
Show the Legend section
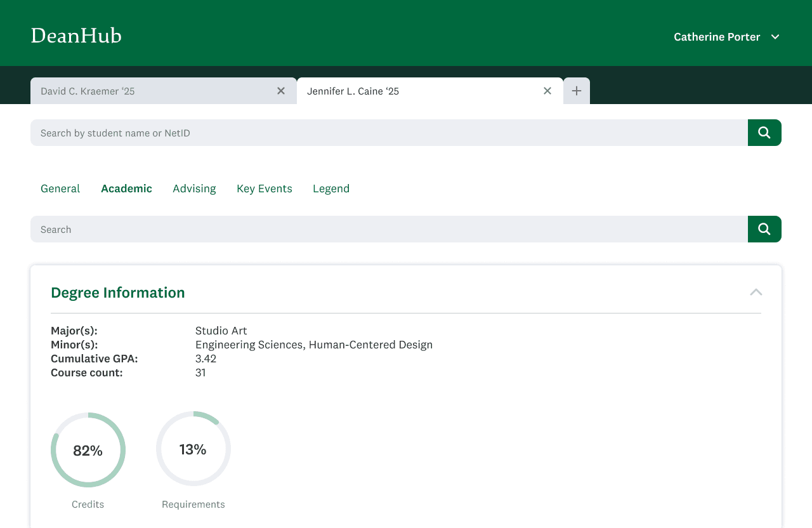tap(331, 188)
